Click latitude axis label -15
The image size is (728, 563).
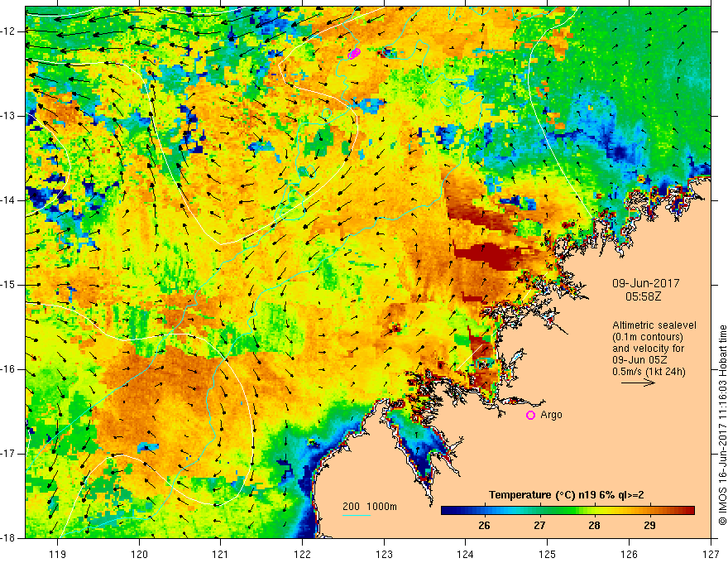coord(9,285)
